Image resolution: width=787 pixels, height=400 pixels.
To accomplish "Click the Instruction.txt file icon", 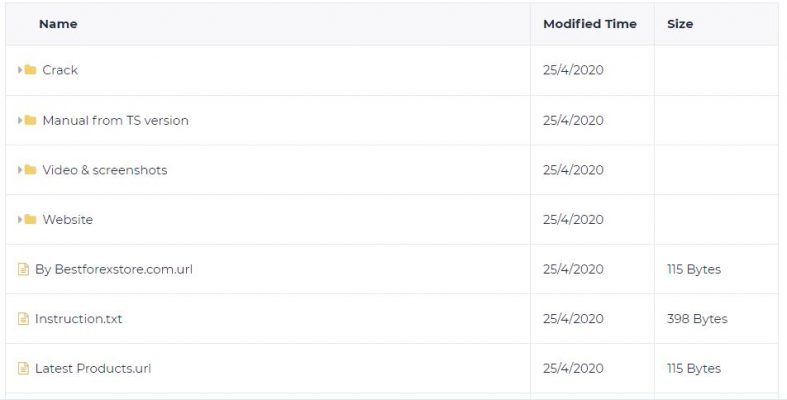I will (23, 319).
